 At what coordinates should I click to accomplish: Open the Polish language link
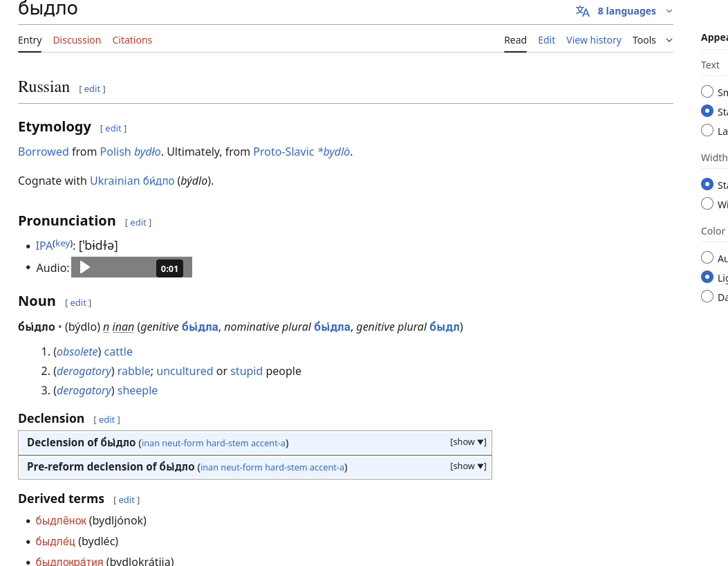pos(115,152)
